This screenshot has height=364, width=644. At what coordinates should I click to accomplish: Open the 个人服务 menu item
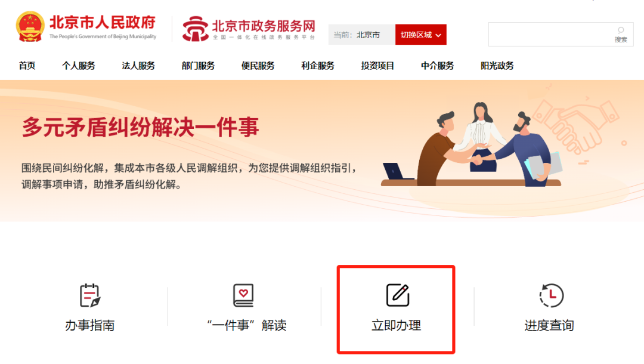[79, 66]
